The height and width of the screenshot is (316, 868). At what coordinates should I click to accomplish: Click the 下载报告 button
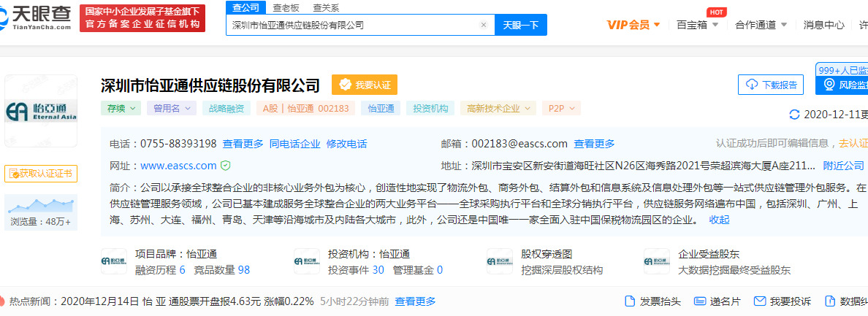point(771,85)
